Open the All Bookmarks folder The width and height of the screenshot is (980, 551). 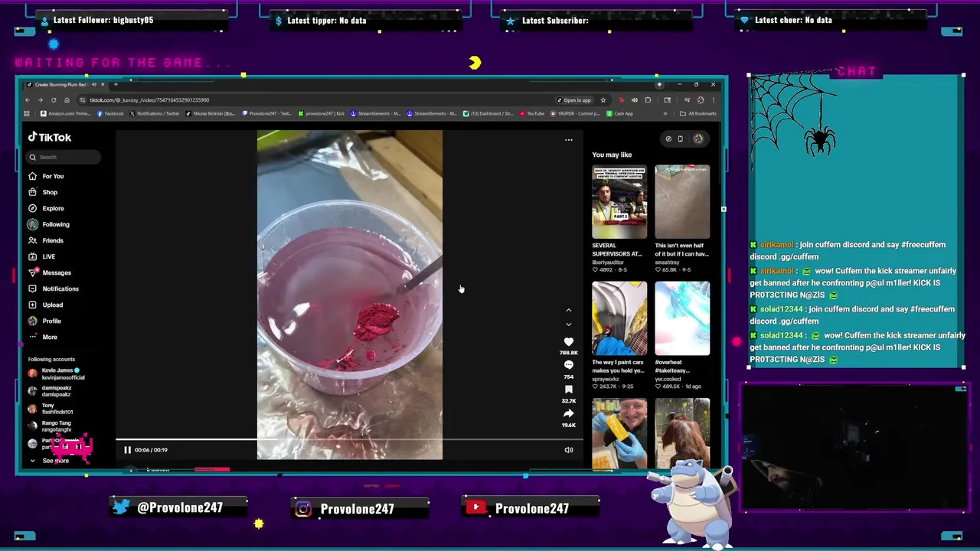[x=698, y=114]
